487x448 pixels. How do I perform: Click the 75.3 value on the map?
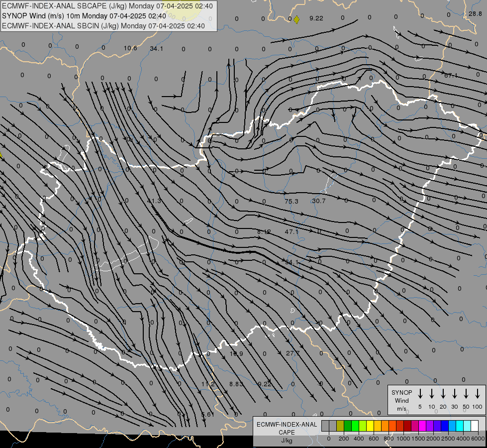(x=292, y=202)
